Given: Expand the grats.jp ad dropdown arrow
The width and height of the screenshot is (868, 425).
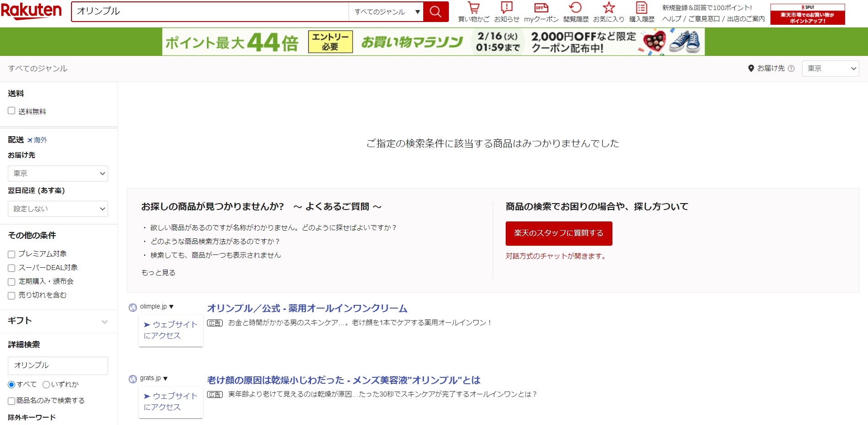Looking at the screenshot, I should point(165,378).
